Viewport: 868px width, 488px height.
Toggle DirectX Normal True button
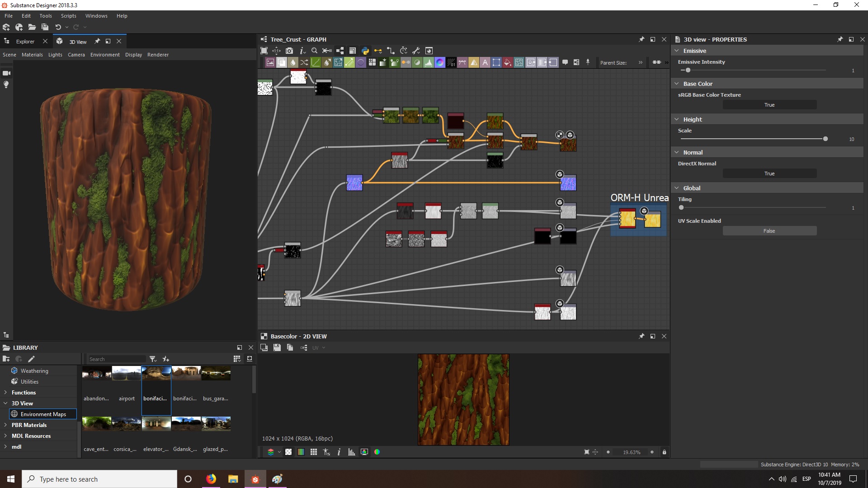[769, 174]
